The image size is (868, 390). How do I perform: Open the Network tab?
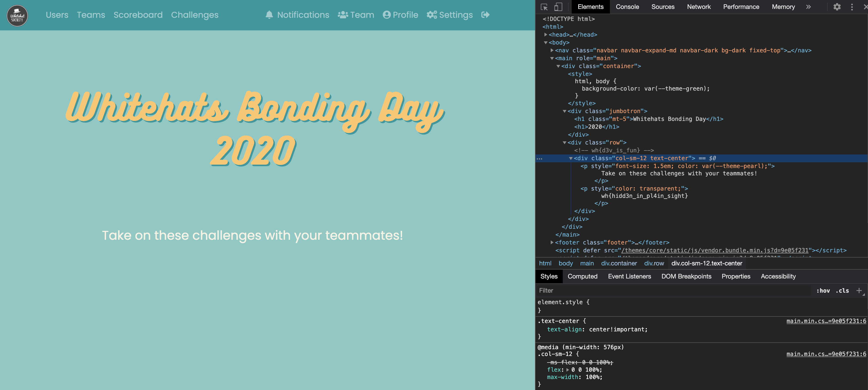(x=699, y=7)
